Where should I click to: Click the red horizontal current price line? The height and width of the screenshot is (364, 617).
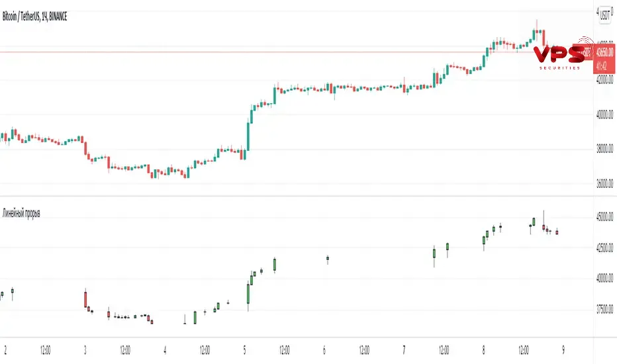click(x=265, y=52)
